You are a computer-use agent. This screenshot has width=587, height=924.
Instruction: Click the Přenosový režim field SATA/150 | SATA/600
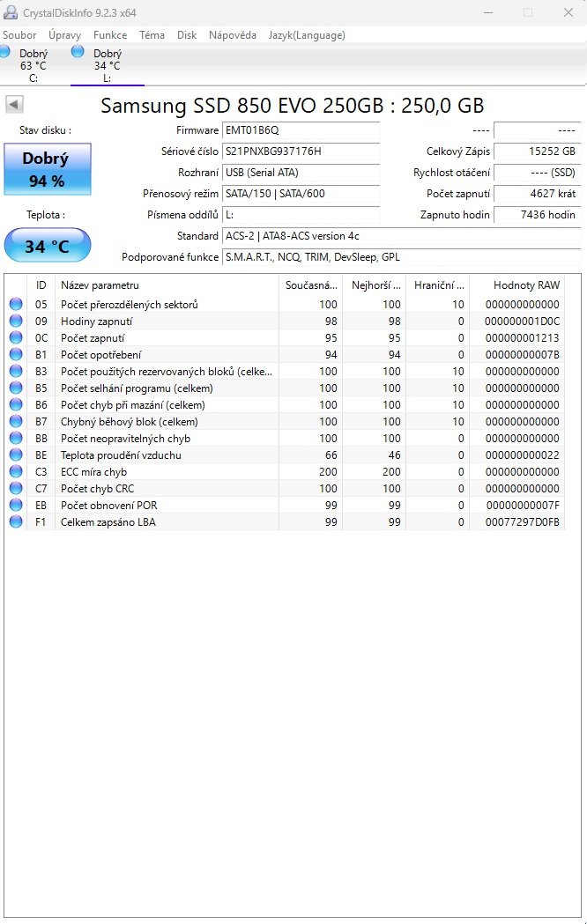(x=301, y=193)
